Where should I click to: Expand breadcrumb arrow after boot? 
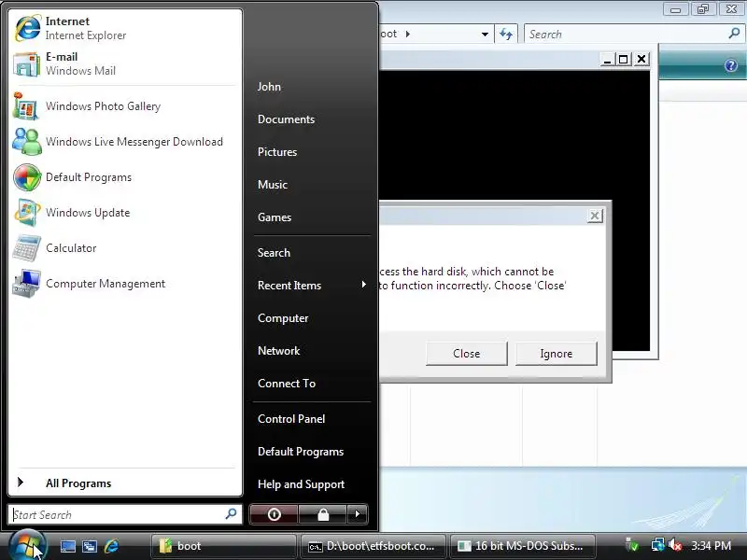click(x=408, y=34)
